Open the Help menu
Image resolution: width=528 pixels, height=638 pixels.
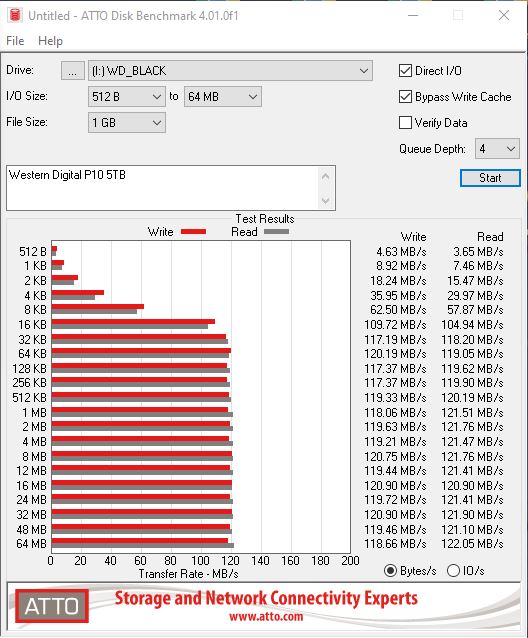50,41
